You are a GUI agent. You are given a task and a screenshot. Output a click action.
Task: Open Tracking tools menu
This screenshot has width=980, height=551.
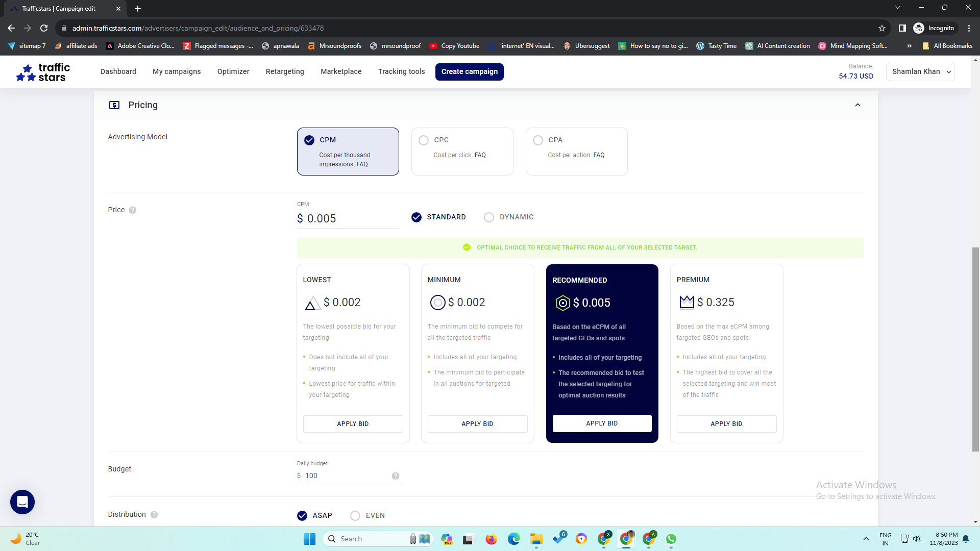click(x=402, y=72)
